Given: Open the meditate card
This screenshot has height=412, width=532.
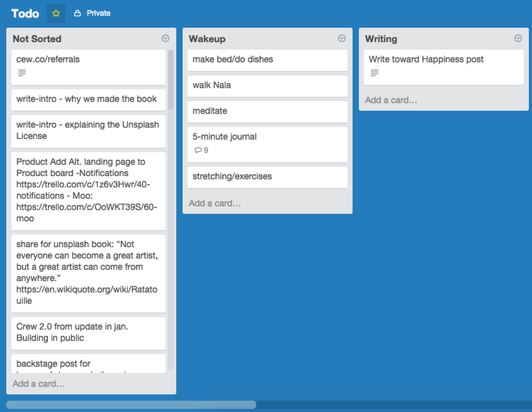Looking at the screenshot, I should click(267, 112).
